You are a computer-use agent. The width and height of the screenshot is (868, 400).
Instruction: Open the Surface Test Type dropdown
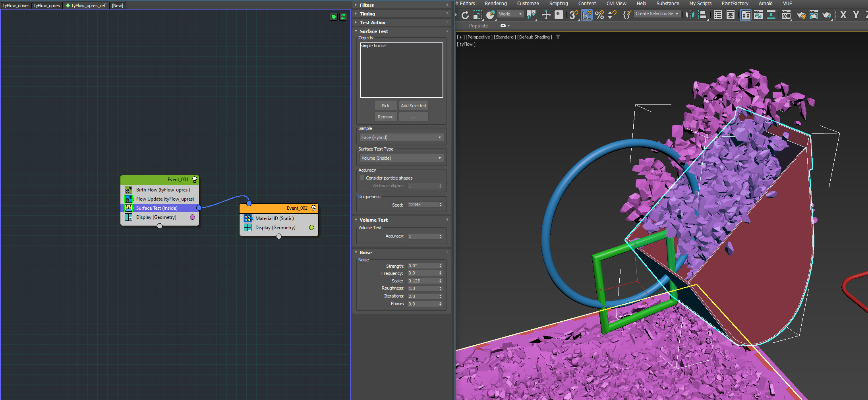point(401,158)
